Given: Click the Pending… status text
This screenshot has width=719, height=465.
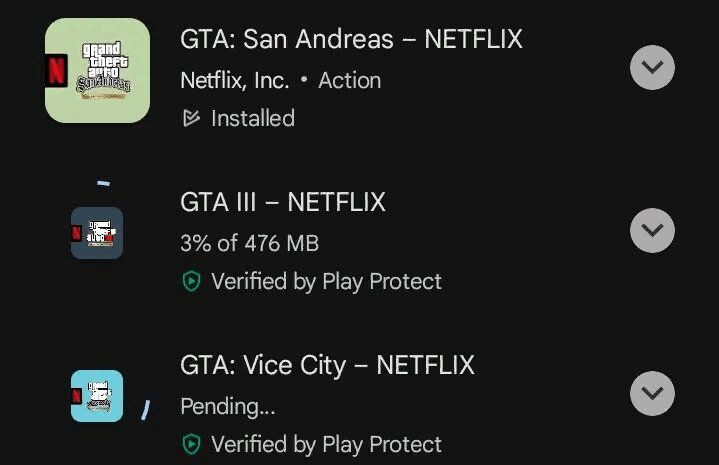Looking at the screenshot, I should point(227,406).
